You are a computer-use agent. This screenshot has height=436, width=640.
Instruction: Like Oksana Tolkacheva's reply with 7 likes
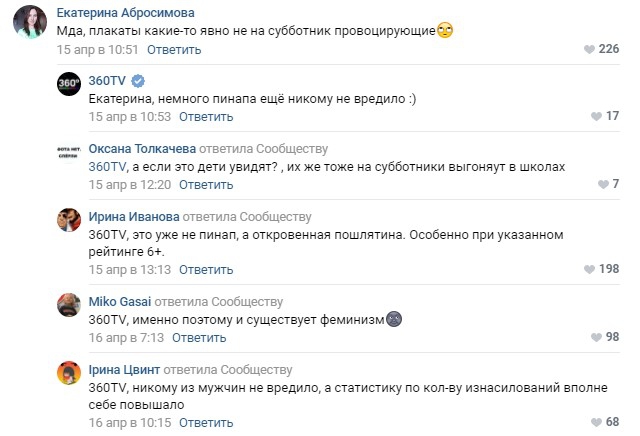(x=603, y=185)
